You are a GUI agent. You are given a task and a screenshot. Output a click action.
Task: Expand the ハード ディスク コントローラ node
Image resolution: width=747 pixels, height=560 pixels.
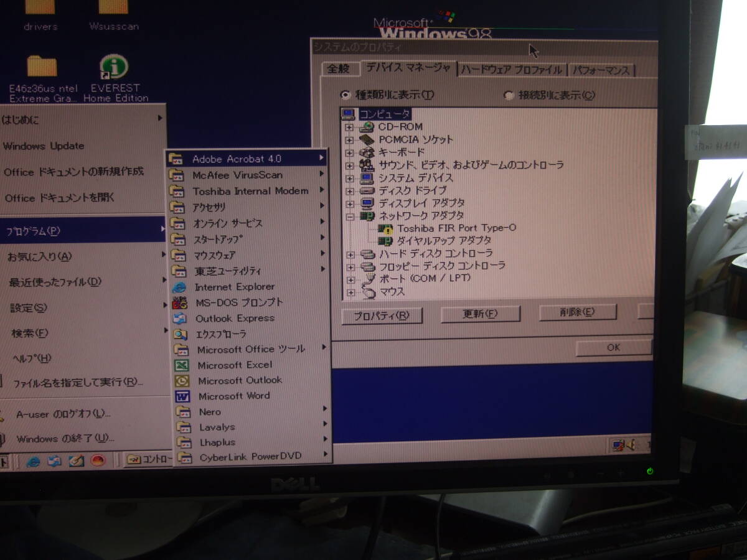point(350,254)
